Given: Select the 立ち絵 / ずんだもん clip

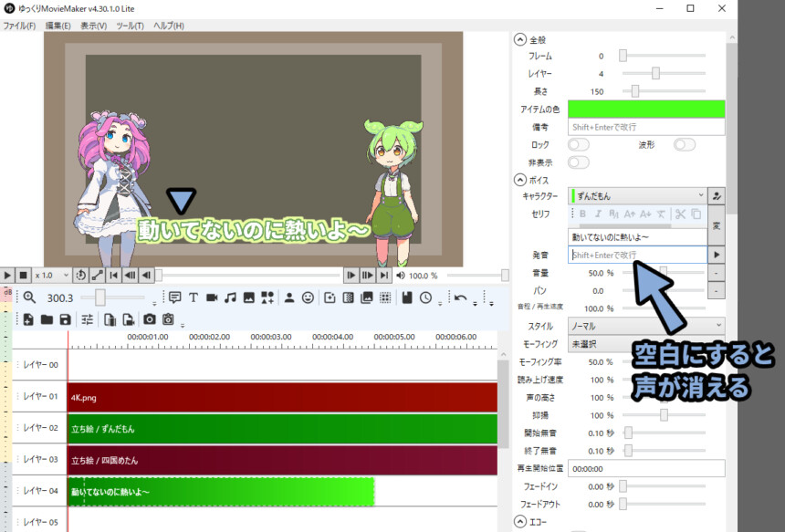Looking at the screenshot, I should tap(282, 429).
